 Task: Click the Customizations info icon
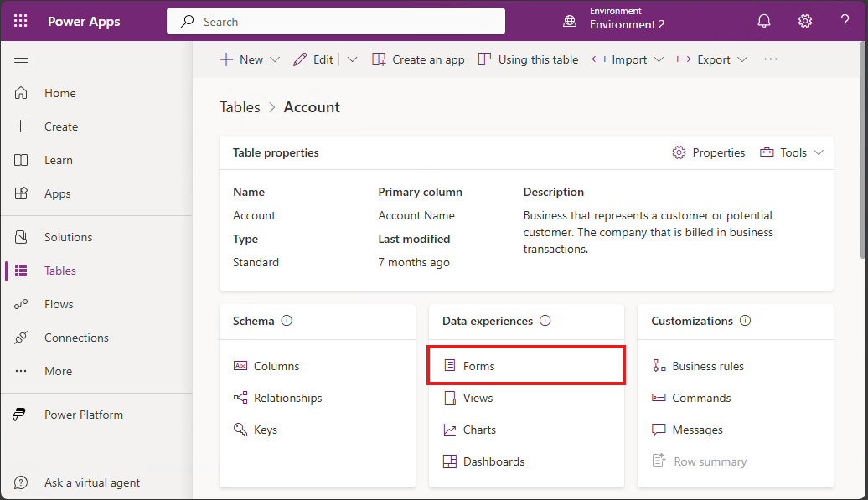[x=746, y=321]
